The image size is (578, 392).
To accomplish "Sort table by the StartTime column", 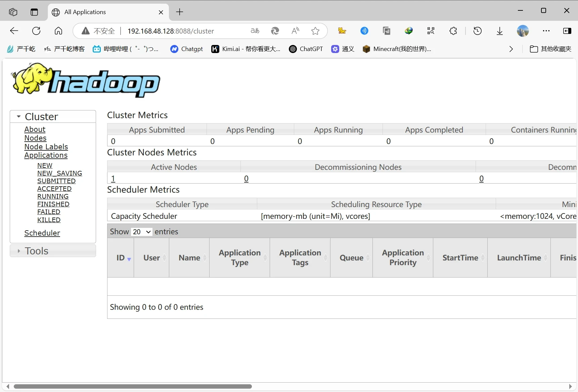I will coord(460,258).
